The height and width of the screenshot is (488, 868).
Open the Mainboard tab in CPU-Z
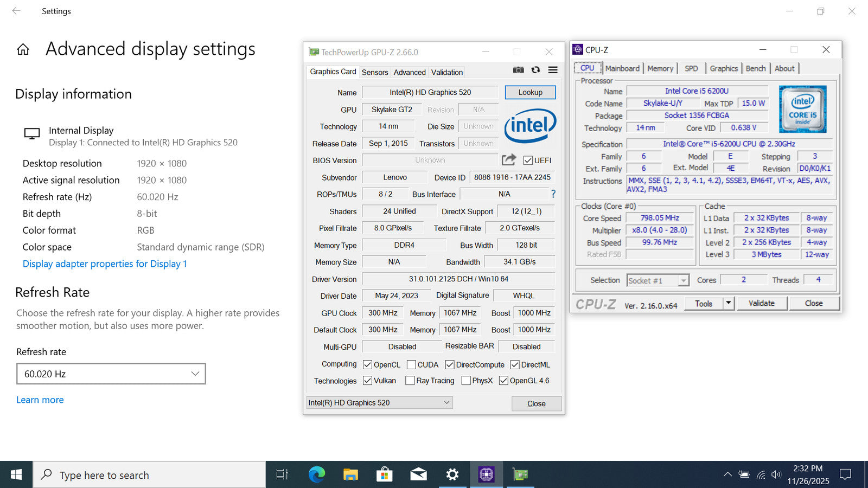622,68
